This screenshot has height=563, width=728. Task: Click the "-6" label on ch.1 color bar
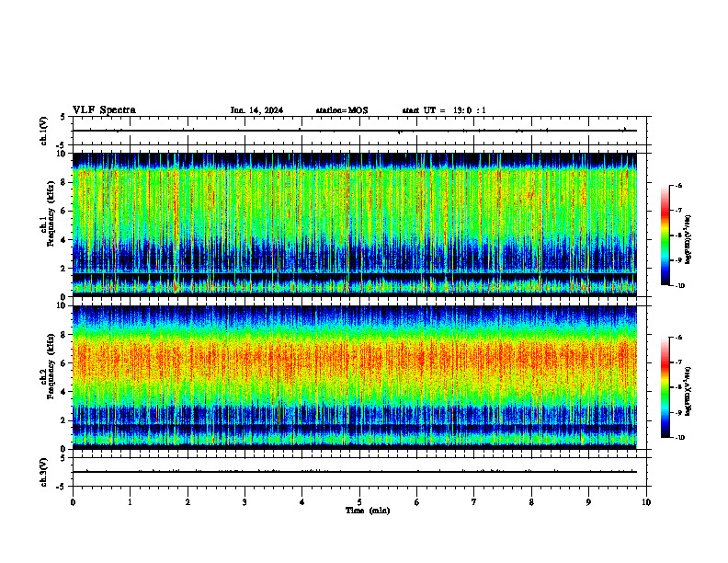click(678, 185)
